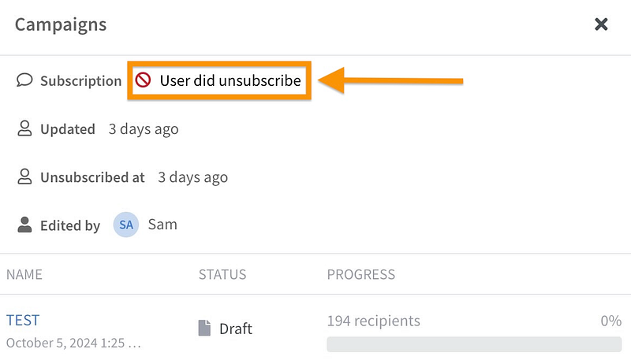This screenshot has width=631, height=364.
Task: Click the Edited by solid person icon
Action: coord(24,225)
